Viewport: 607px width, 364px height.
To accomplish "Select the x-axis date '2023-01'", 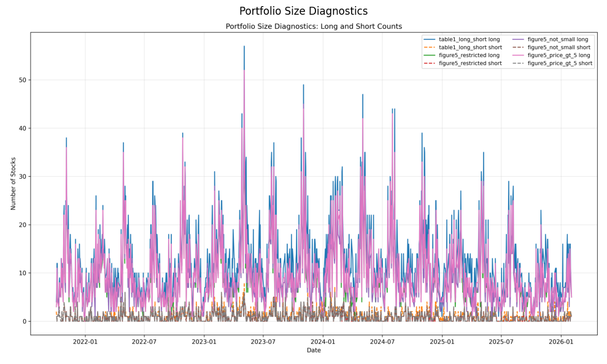I will tap(204, 341).
